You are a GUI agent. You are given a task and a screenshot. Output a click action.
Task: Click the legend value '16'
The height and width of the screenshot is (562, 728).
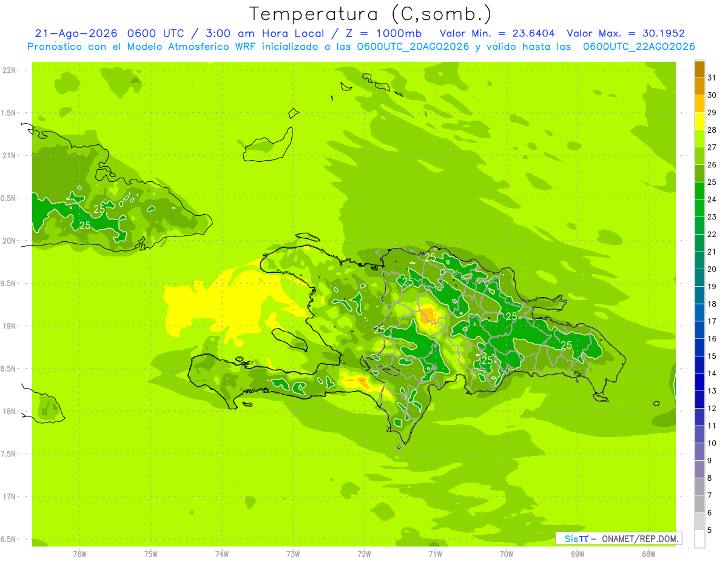(712, 339)
